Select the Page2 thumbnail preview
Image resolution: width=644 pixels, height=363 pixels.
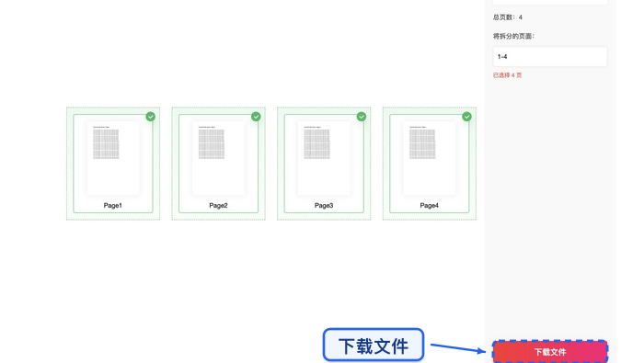tap(219, 158)
